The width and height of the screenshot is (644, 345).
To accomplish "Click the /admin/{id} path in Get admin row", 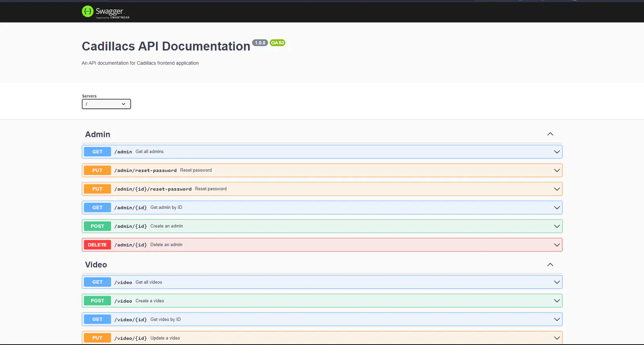I will [131, 208].
